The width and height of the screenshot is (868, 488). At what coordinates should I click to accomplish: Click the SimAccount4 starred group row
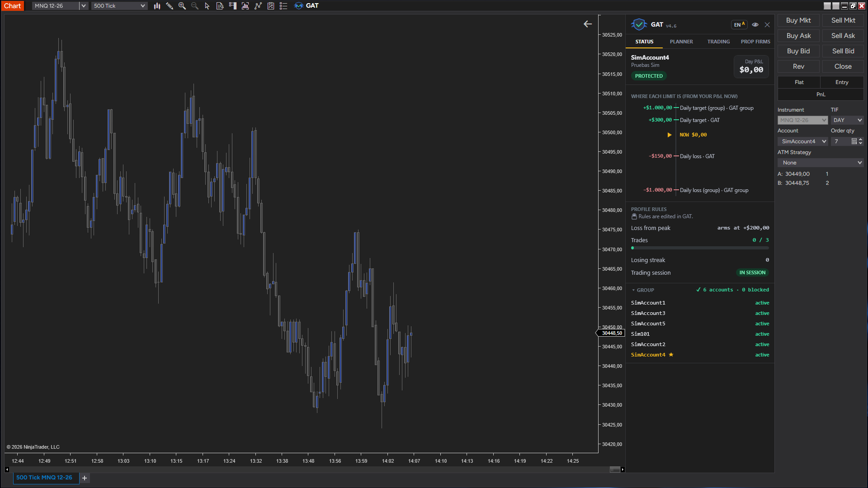700,355
